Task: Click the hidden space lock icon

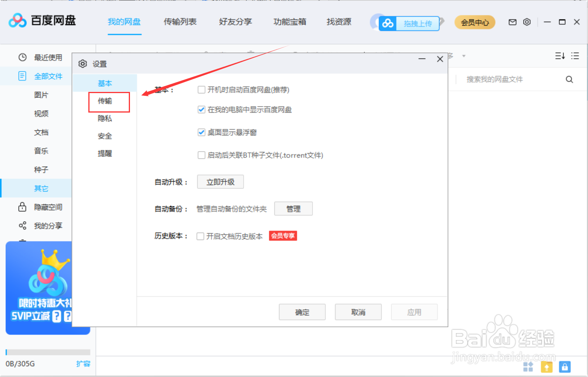Action: [23, 207]
